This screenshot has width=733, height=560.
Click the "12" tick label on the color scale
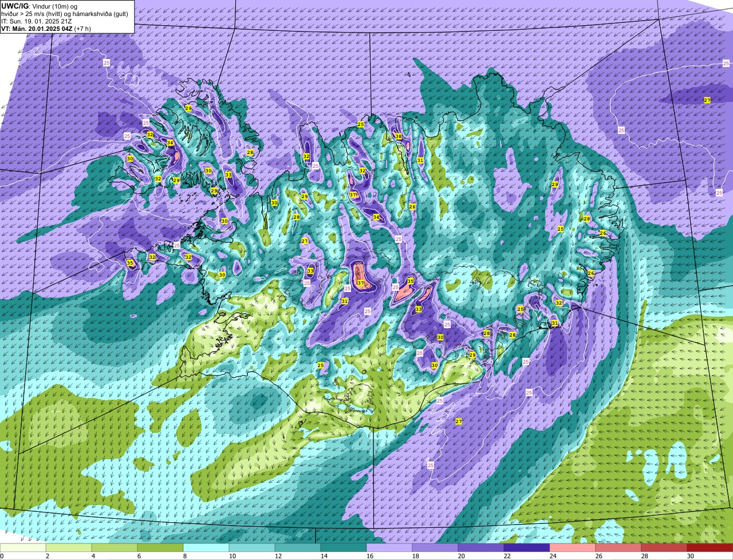[278, 556]
